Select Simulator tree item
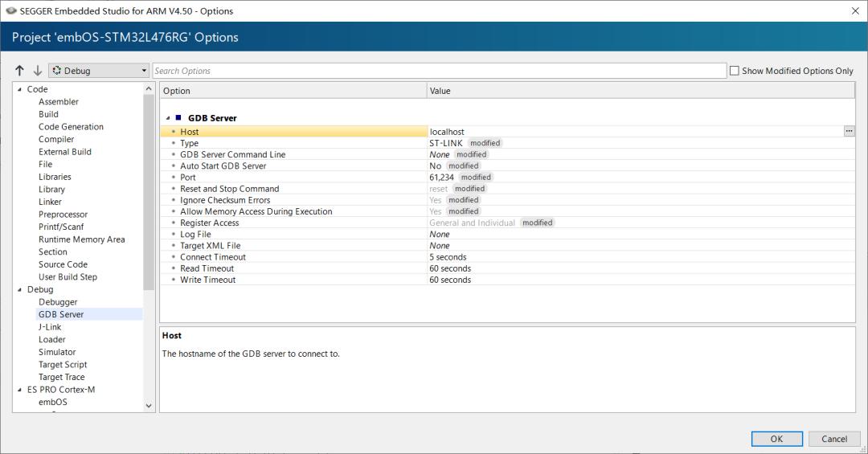The image size is (868, 454). tap(57, 352)
